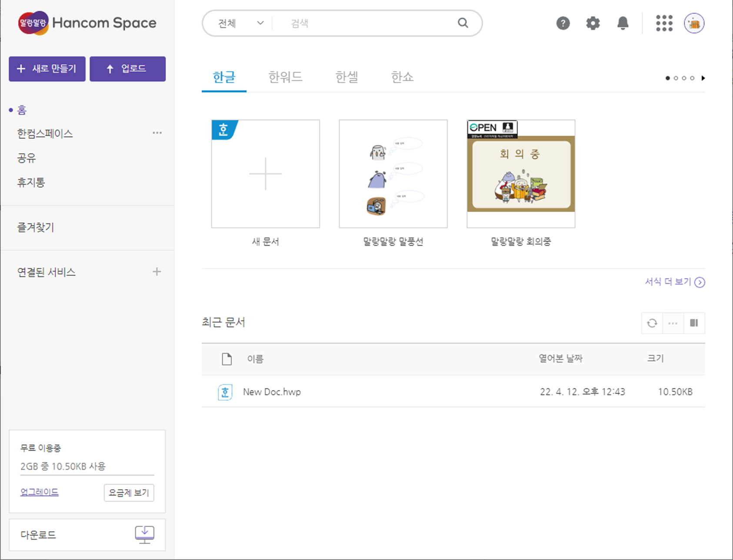Screen dimensions: 733x560
Task: Sort by 크기 column header
Action: (x=656, y=358)
